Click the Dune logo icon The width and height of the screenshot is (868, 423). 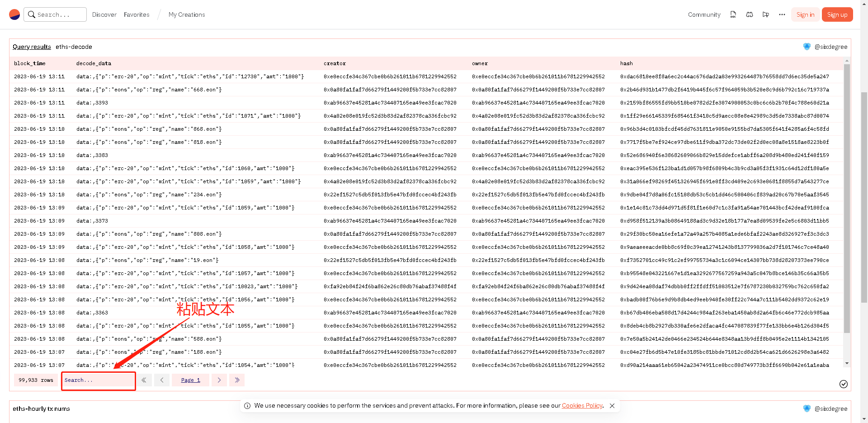point(14,14)
